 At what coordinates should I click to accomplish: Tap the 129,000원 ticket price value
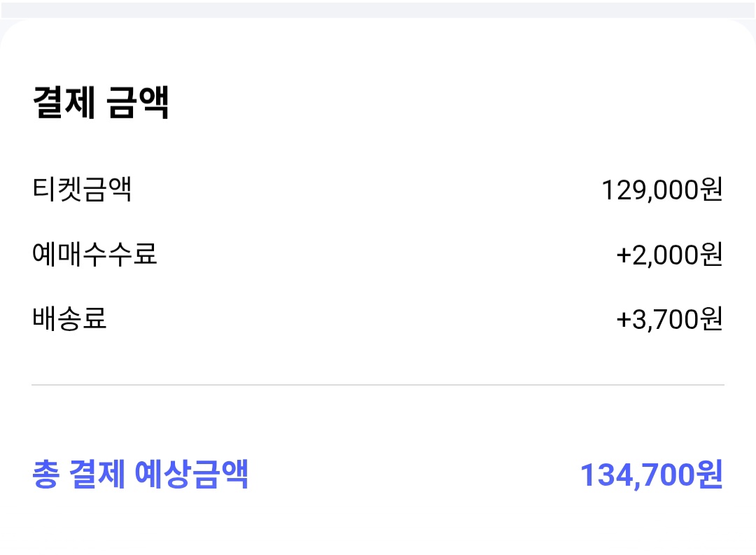coord(661,190)
